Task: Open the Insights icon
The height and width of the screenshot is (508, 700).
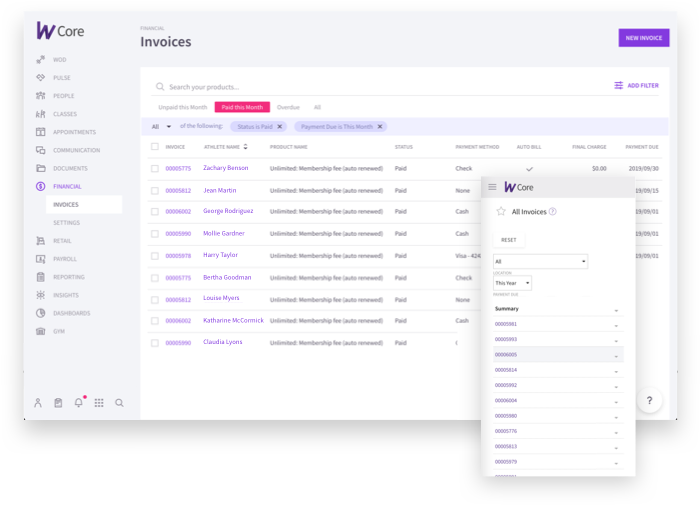Action: tap(41, 295)
